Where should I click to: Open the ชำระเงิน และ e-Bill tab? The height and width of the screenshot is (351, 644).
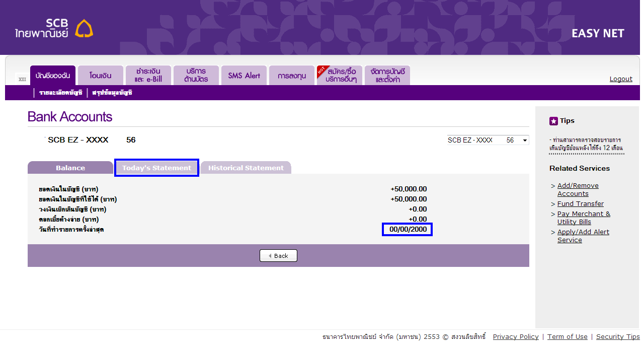coord(148,76)
